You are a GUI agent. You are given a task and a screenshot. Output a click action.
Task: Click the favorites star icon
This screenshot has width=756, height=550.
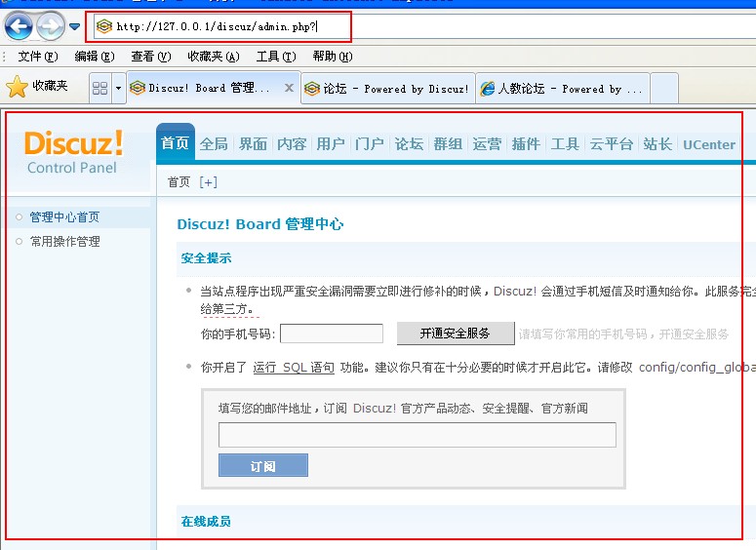(x=17, y=87)
